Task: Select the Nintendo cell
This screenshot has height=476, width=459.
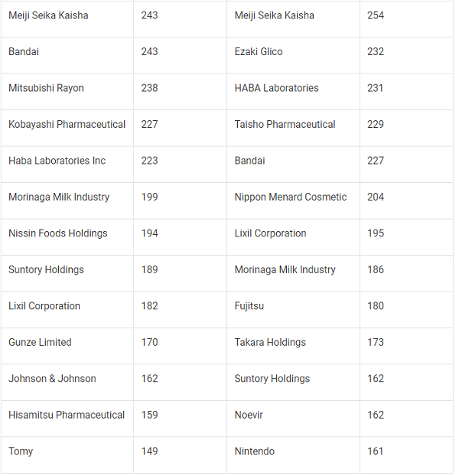Action: (255, 452)
